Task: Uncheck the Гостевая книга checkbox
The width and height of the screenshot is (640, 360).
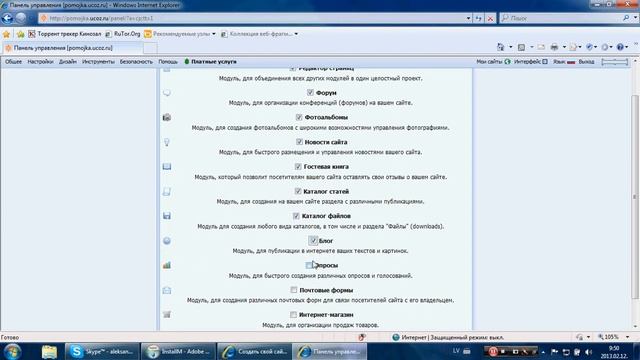Action: [x=298, y=167]
